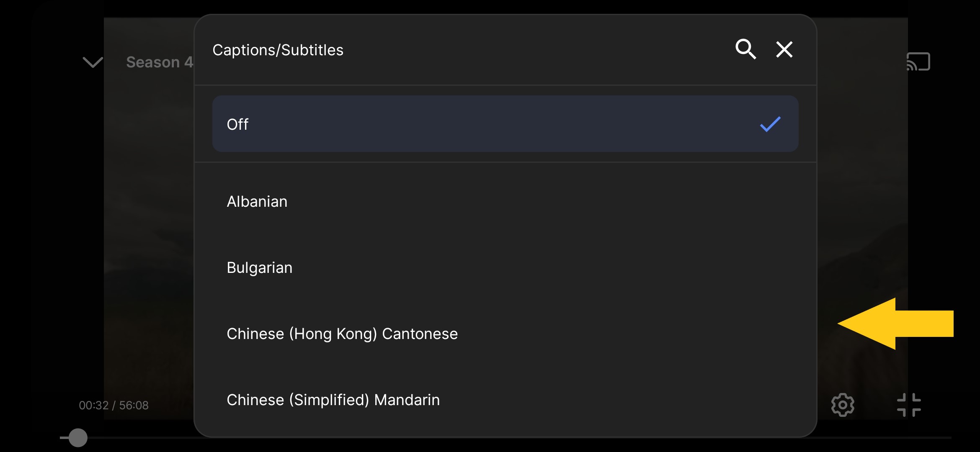Click the blue checkmark beside Off
Screen dimensions: 980x452
770,124
